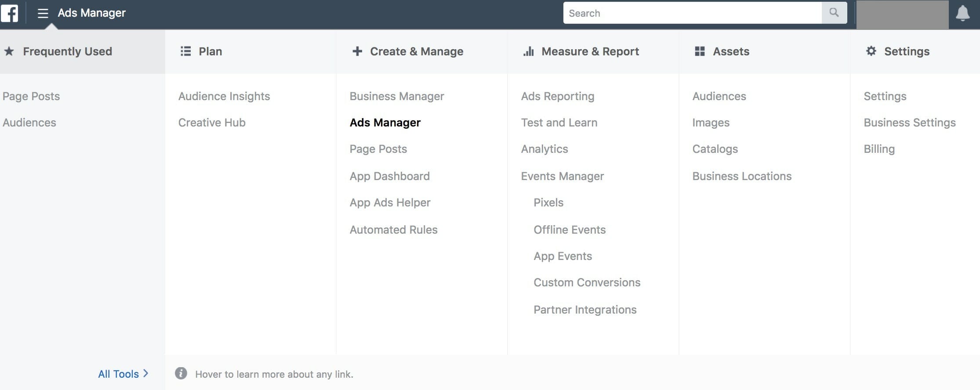Image resolution: width=980 pixels, height=390 pixels.
Task: Open Audience Insights
Action: (x=224, y=96)
